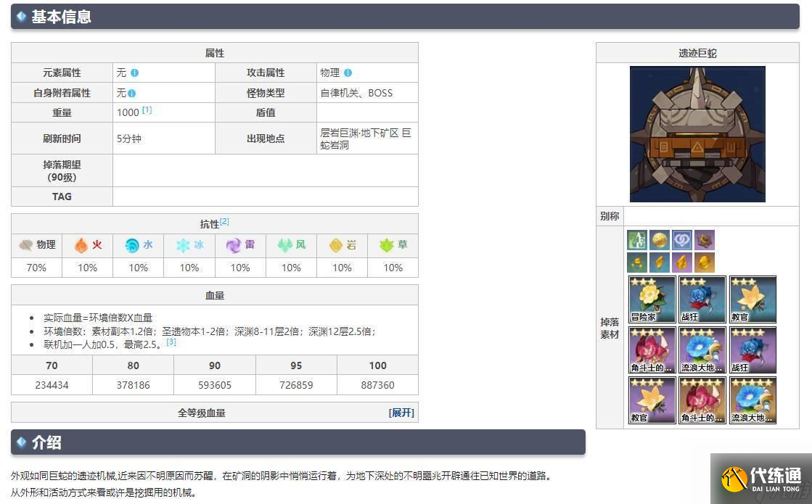The image size is (812, 504).
Task: Open footnote [3] after 最高2.5
Action: (x=171, y=342)
